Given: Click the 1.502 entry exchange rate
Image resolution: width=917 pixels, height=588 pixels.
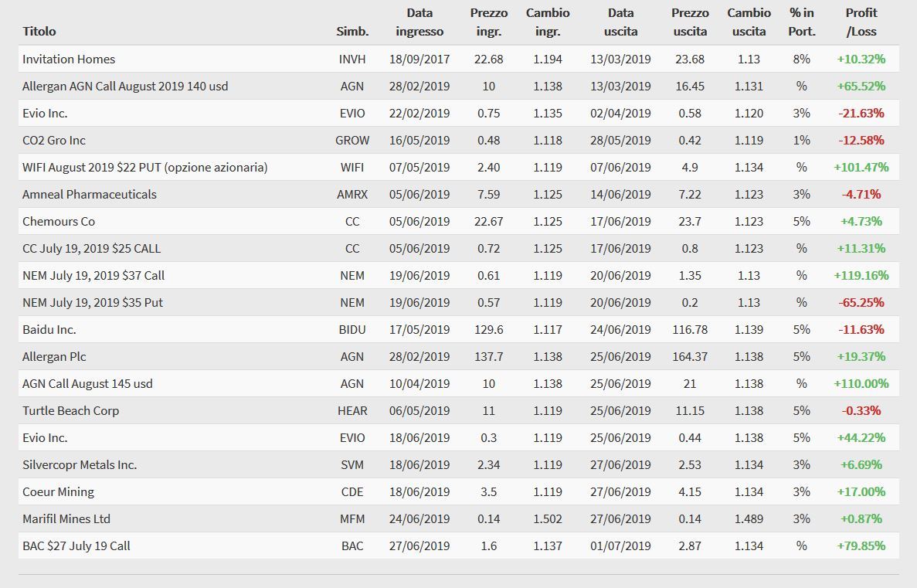Looking at the screenshot, I should [x=548, y=519].
